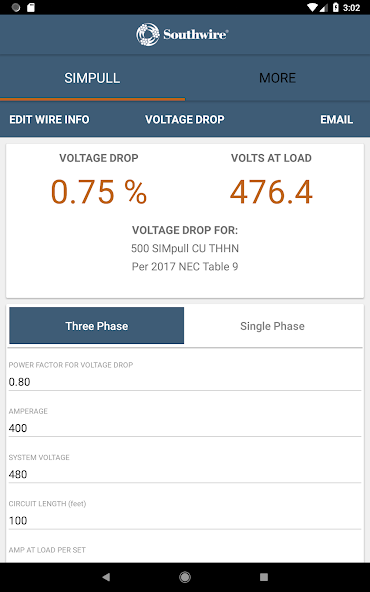Tap the 0.75 % voltage drop result
This screenshot has height=592, width=370.
click(99, 192)
